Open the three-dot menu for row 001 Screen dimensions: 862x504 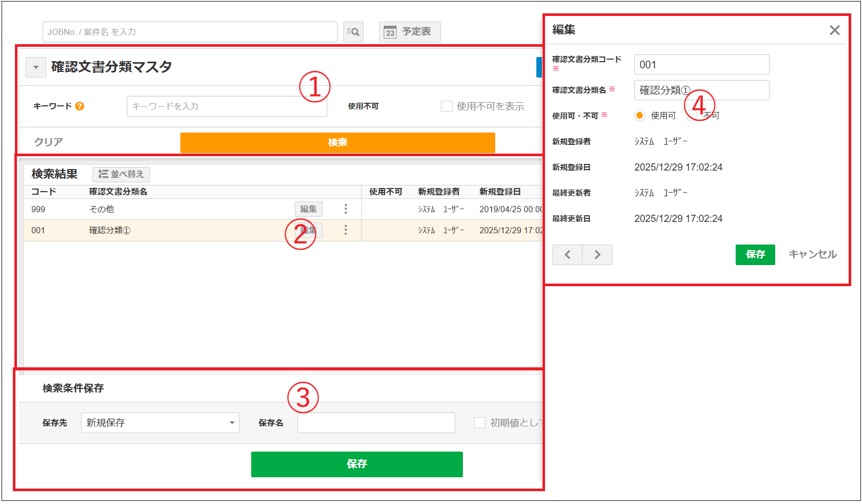coord(346,230)
